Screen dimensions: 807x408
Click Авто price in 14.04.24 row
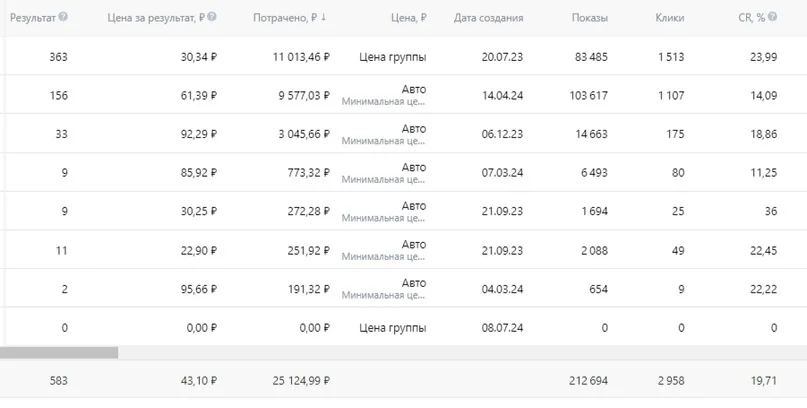point(414,90)
